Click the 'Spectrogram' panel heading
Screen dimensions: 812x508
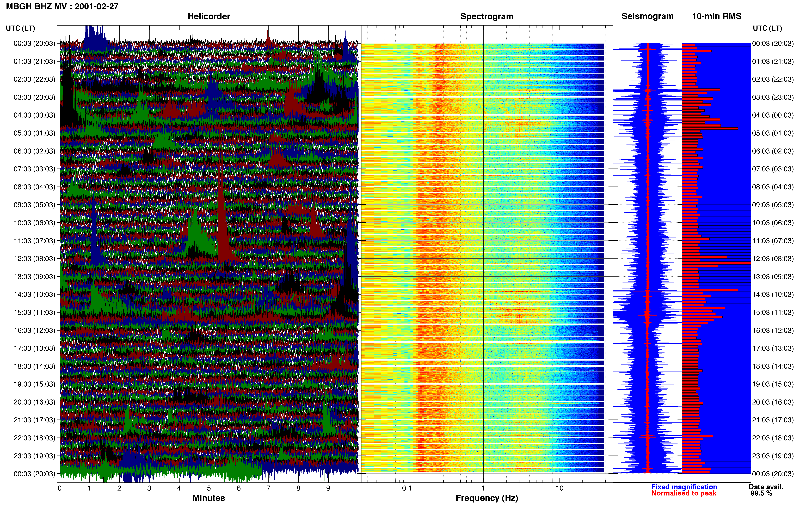487,16
